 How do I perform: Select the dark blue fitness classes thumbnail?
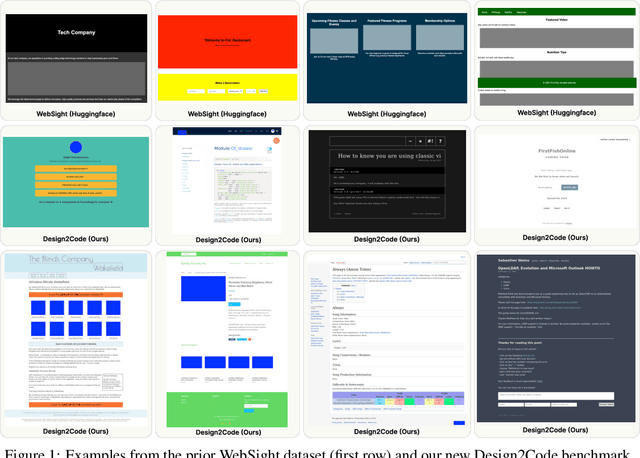click(385, 55)
